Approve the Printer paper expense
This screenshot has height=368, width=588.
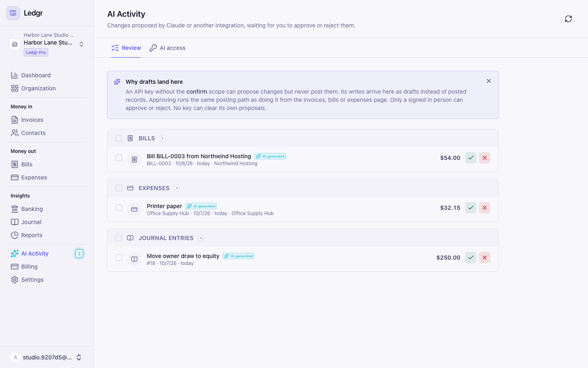click(x=471, y=208)
